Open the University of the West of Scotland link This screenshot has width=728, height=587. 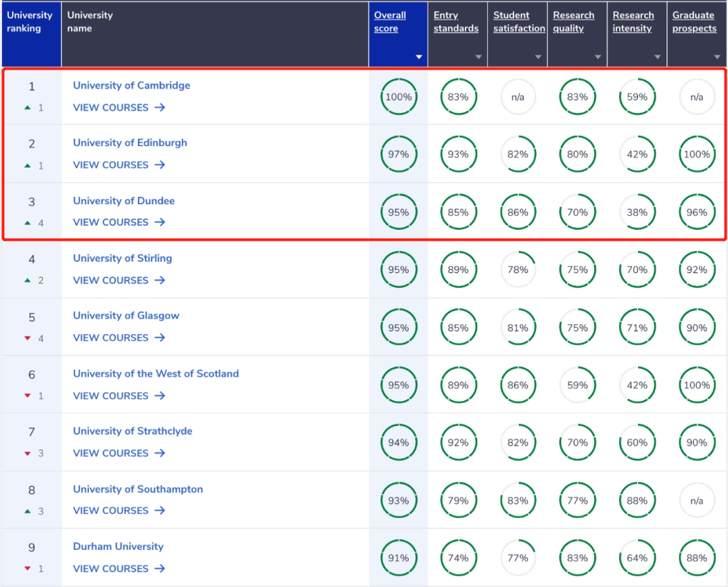coord(156,373)
